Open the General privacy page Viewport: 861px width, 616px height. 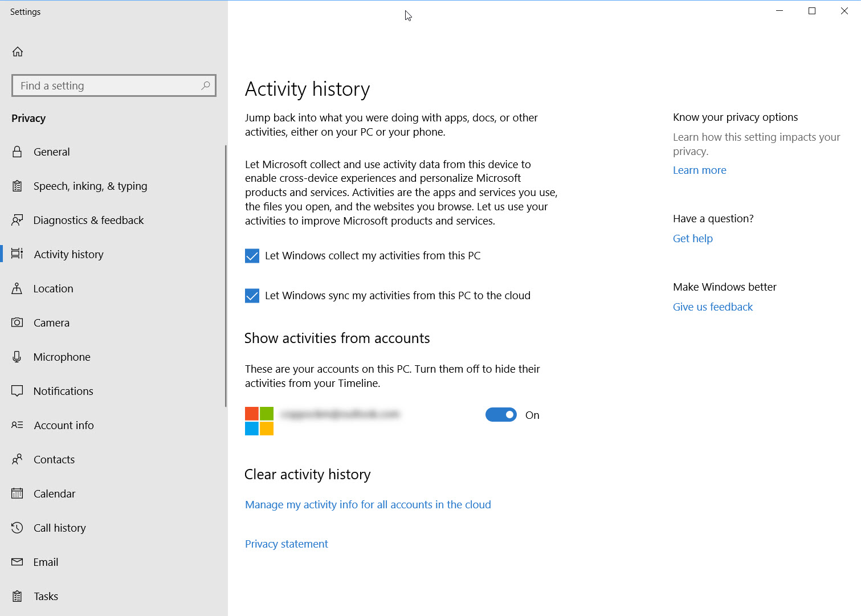[113, 152]
